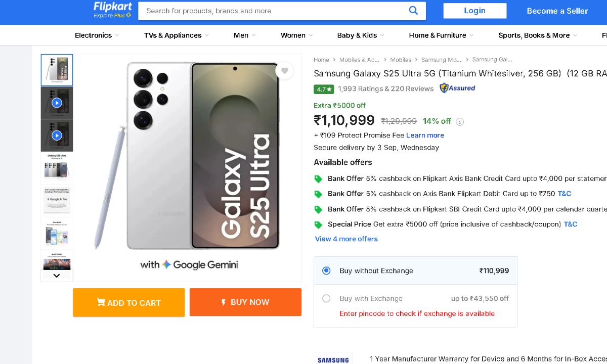Select Buy without Exchange option
Screen dimensions: 607x364
pos(326,270)
